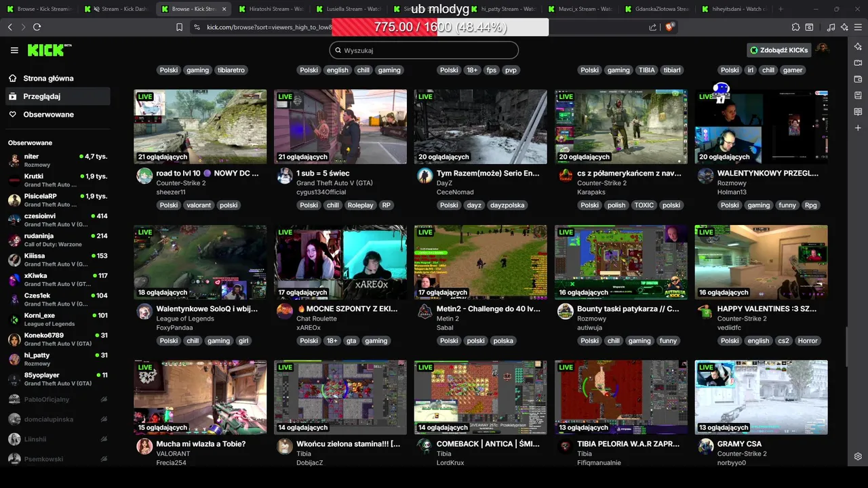Open the bookmarks panel icon in sidebar
Viewport: 868px width, 488px height.
click(858, 95)
